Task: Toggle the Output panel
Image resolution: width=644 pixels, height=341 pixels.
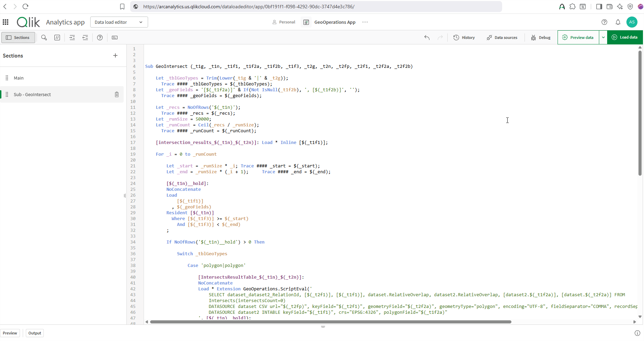Action: click(34, 333)
